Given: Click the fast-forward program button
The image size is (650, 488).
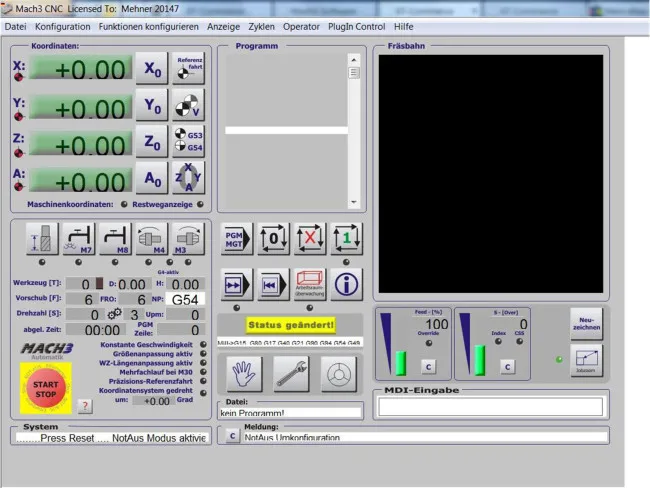Looking at the screenshot, I should tap(236, 284).
